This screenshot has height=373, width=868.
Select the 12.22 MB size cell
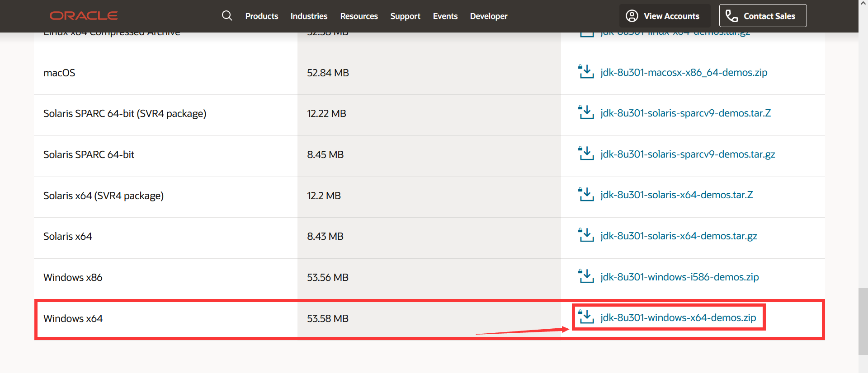click(326, 113)
